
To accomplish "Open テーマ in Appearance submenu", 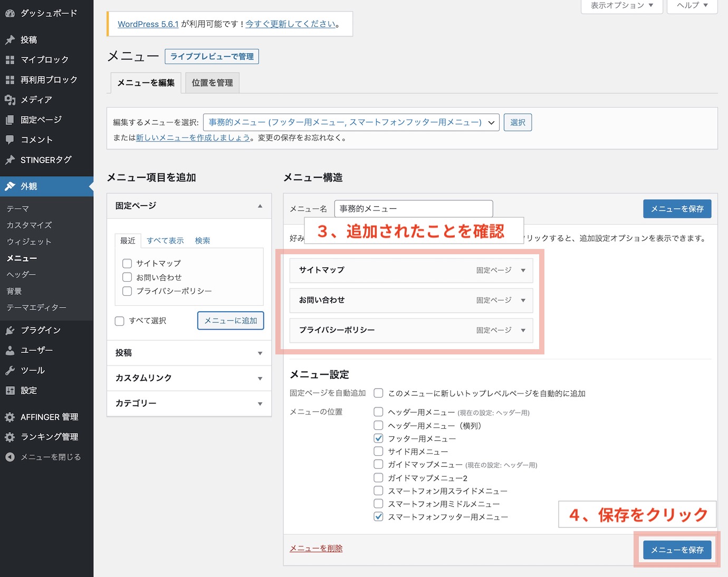I will pyautogui.click(x=18, y=209).
